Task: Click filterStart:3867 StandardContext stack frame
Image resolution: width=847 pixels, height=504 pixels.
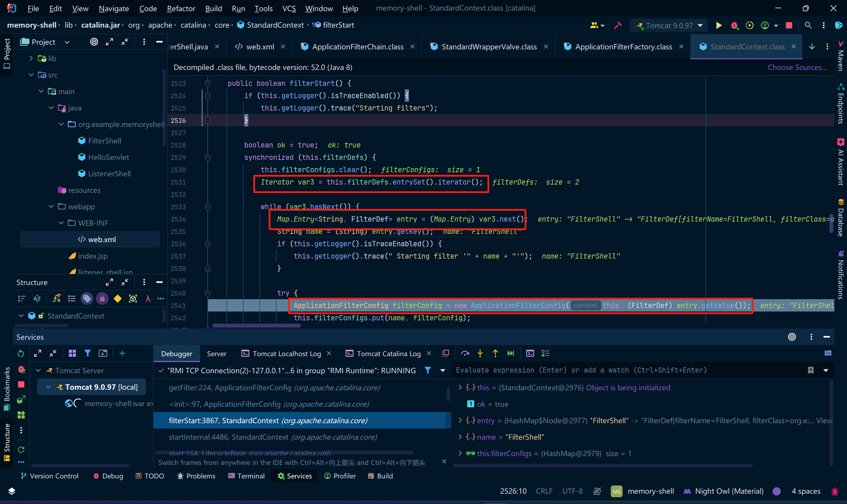Action: click(270, 420)
